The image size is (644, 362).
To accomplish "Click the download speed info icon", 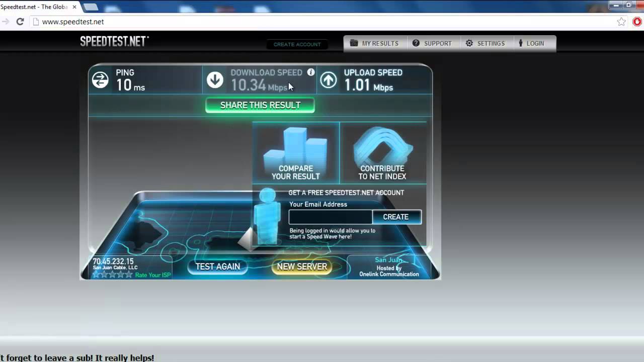I will coord(311,72).
